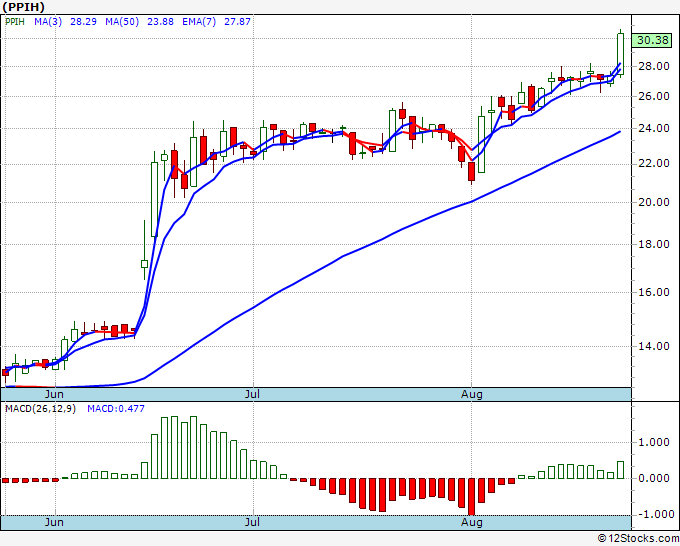
Task: Click the MACD:0.477 value label
Action: pos(116,409)
